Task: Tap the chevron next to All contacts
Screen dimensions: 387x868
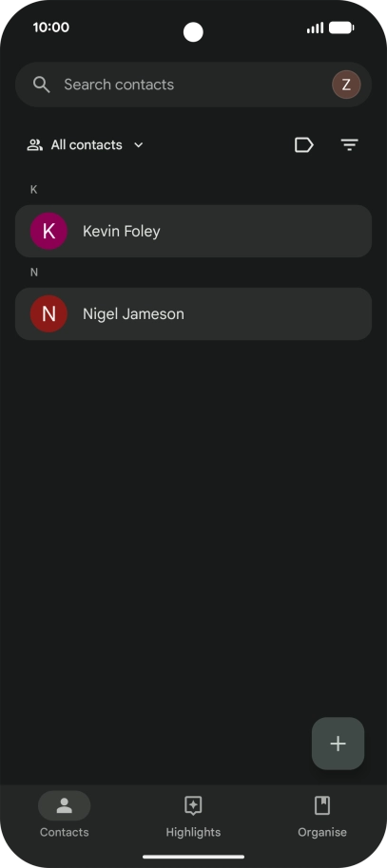Action: pyautogui.click(x=139, y=145)
